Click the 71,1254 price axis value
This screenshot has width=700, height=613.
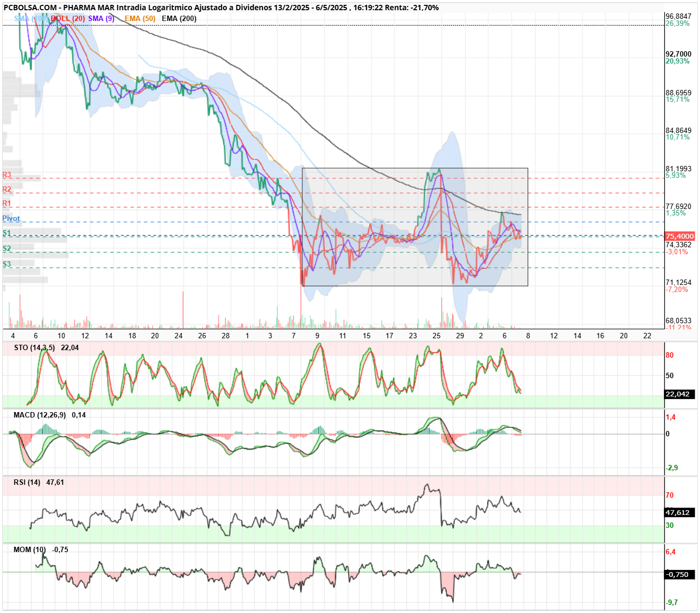click(x=678, y=282)
